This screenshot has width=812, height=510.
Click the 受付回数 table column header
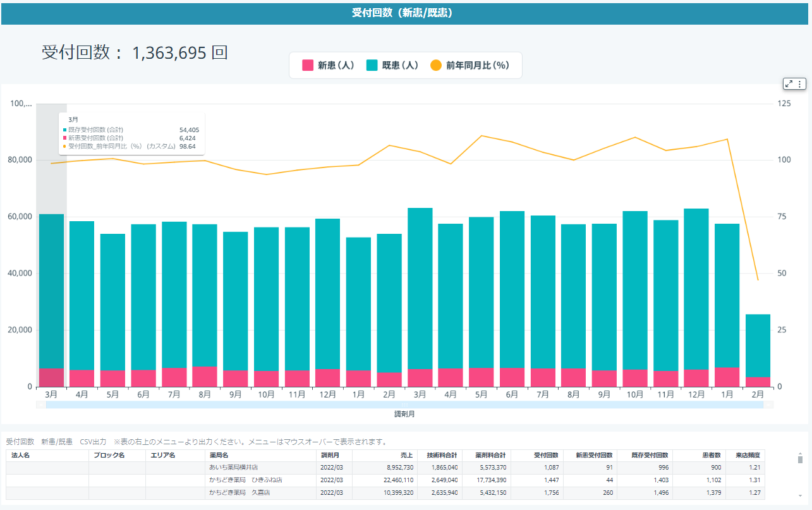[x=545, y=455]
